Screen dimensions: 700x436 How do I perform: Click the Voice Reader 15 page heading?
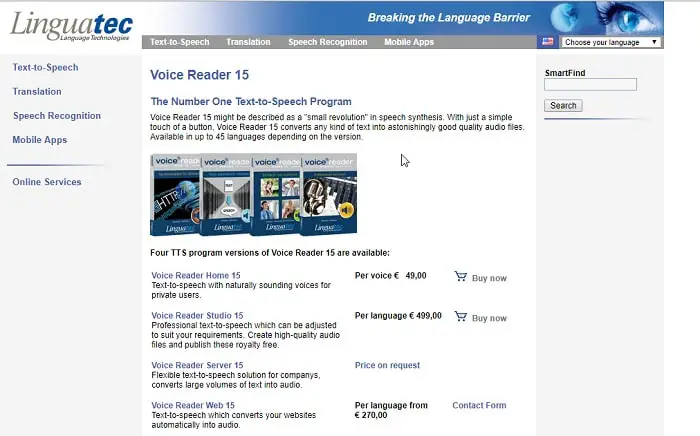200,75
